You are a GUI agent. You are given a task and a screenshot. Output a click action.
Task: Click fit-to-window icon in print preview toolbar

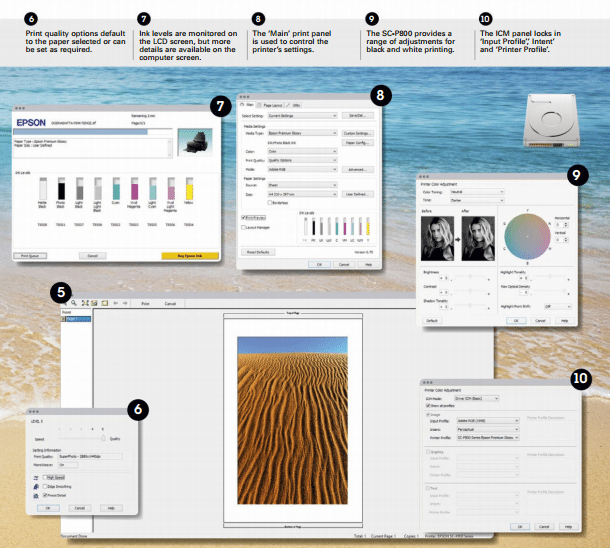pyautogui.click(x=85, y=303)
